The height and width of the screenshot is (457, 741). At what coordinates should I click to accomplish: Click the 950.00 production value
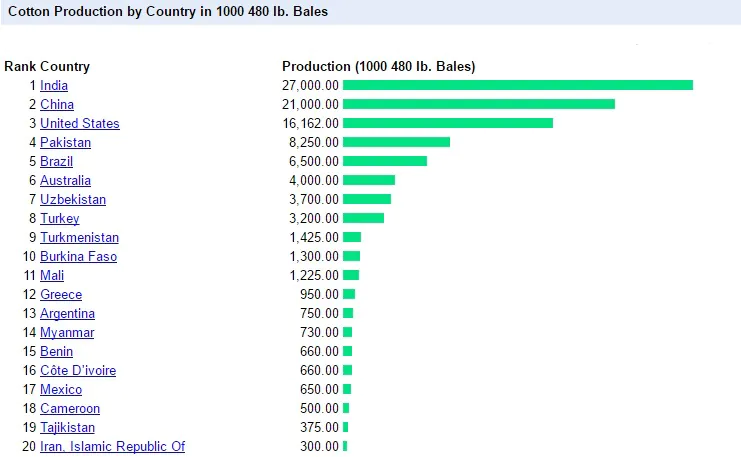click(x=319, y=294)
